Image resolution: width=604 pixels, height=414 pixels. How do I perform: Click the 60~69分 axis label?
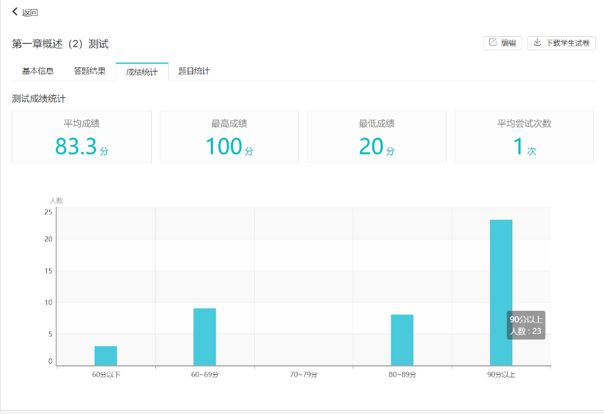pos(205,375)
